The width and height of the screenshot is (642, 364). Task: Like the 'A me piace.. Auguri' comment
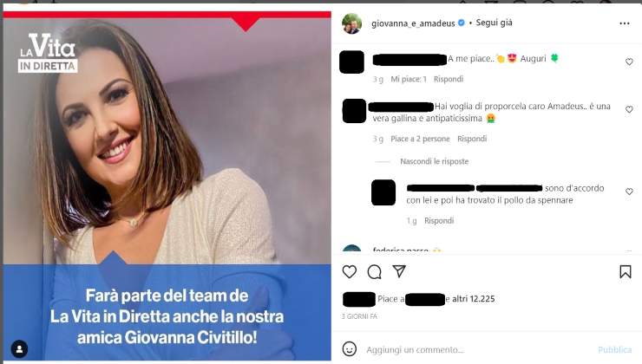(629, 62)
